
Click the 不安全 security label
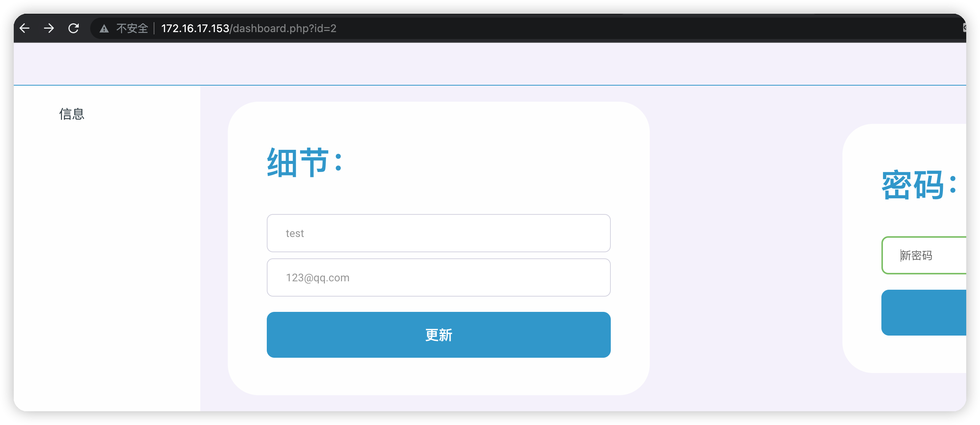coord(132,29)
